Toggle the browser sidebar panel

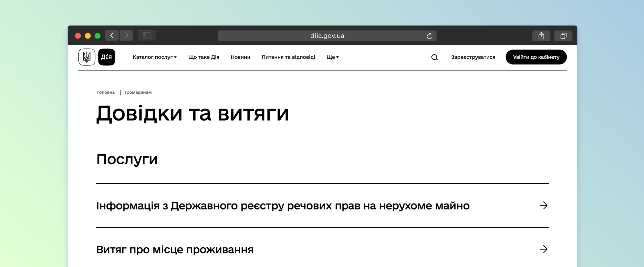(147, 36)
